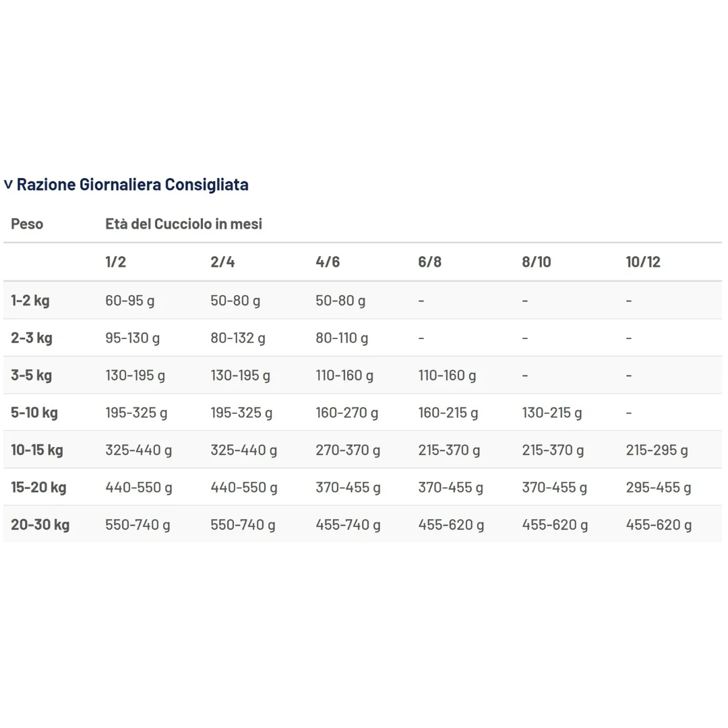
Task: Select the 6/8 months column header
Action: pyautogui.click(x=429, y=262)
